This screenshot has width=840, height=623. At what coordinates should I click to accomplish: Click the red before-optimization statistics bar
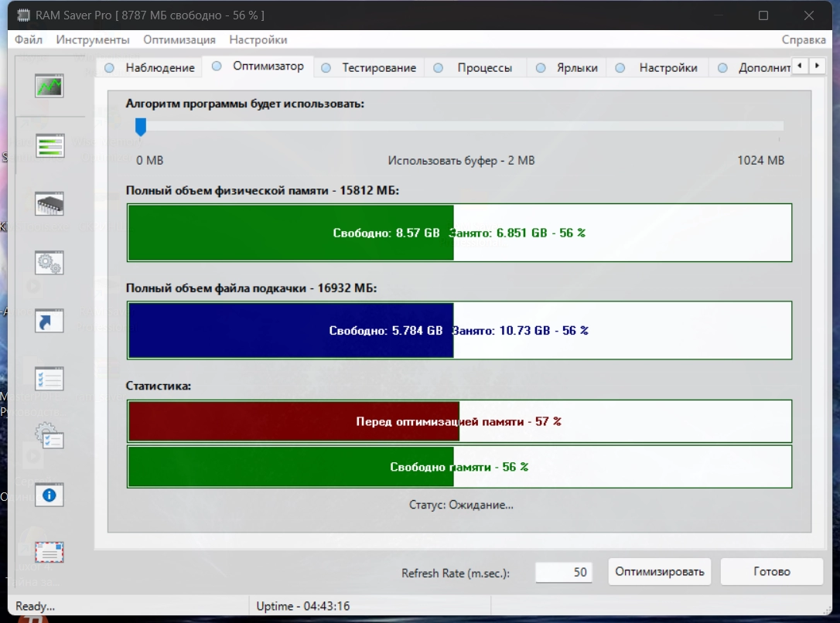pos(294,421)
